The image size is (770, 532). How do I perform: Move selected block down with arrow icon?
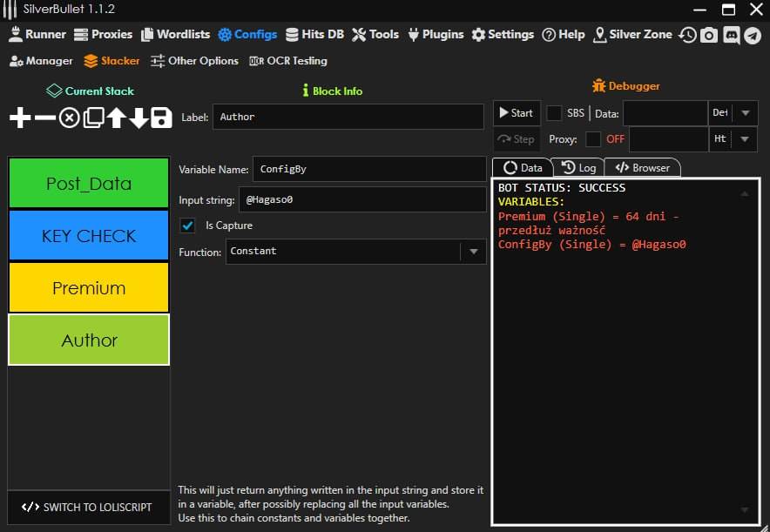138,118
